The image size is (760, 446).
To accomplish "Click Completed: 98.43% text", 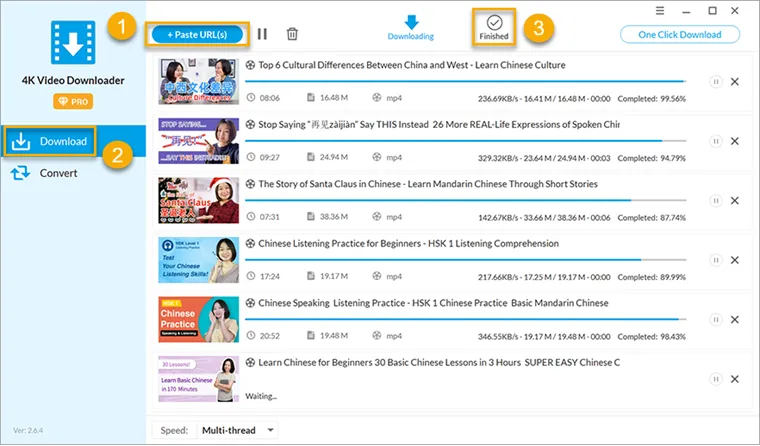I will 651,336.
